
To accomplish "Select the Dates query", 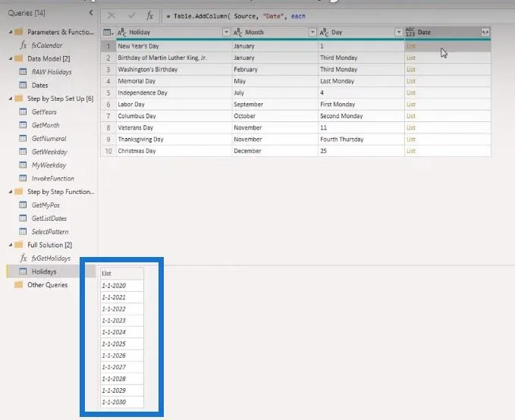I will coord(39,86).
